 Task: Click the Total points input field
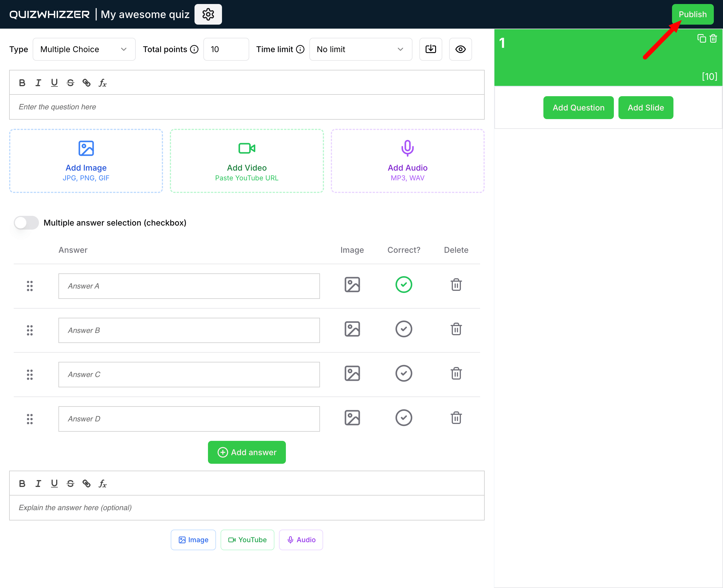click(226, 49)
